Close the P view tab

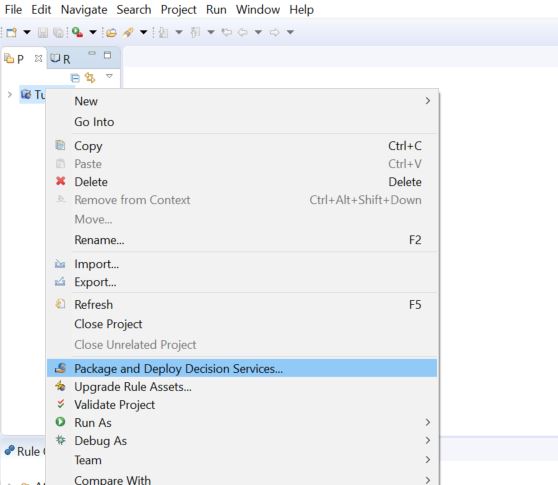[x=38, y=58]
